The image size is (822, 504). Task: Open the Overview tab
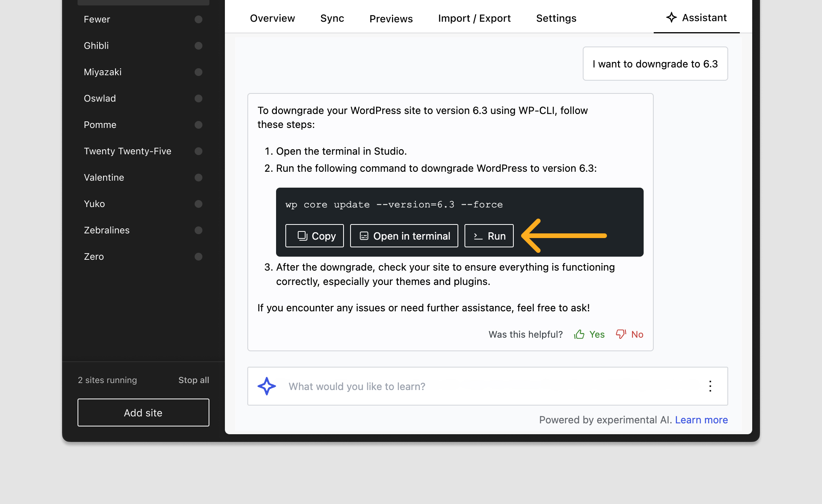click(272, 18)
